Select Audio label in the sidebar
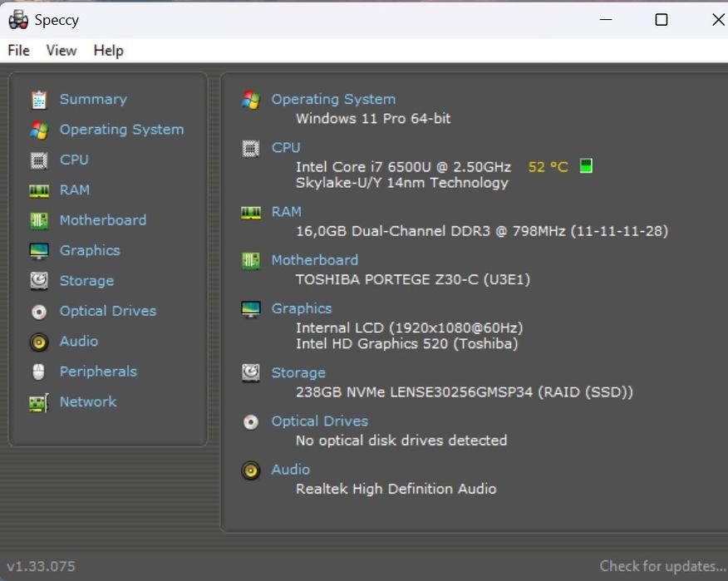Image resolution: width=728 pixels, height=581 pixels. pos(79,341)
